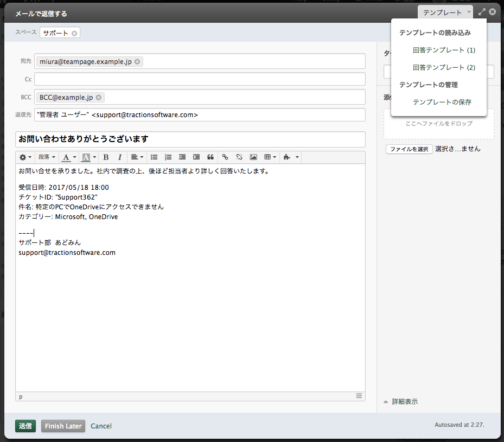Insert a bulleted list
The width and height of the screenshot is (504, 442).
(154, 157)
